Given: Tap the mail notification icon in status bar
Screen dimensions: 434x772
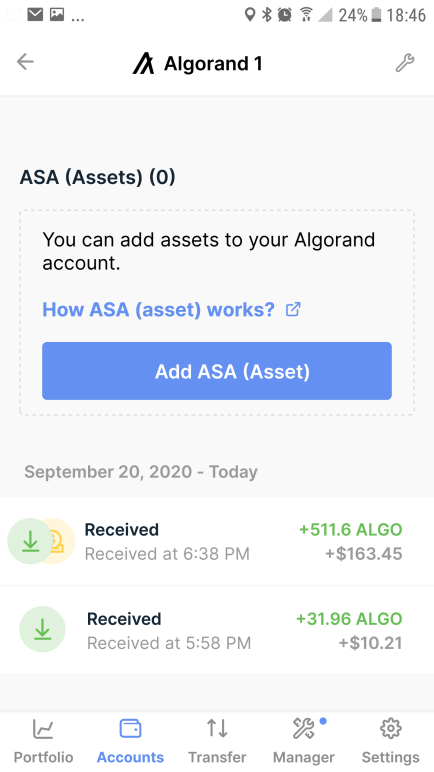Looking at the screenshot, I should (35, 15).
